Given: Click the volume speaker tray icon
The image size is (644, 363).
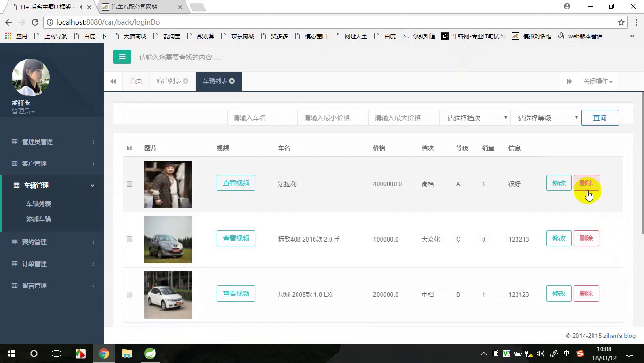Looking at the screenshot, I should coord(541,354).
